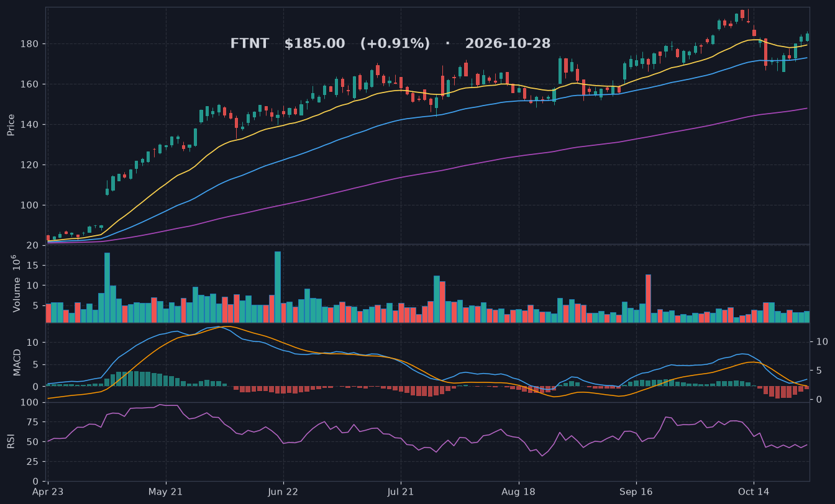This screenshot has height=504, width=835.
Task: Click the Aug 18 date tick
Action: pos(518,492)
